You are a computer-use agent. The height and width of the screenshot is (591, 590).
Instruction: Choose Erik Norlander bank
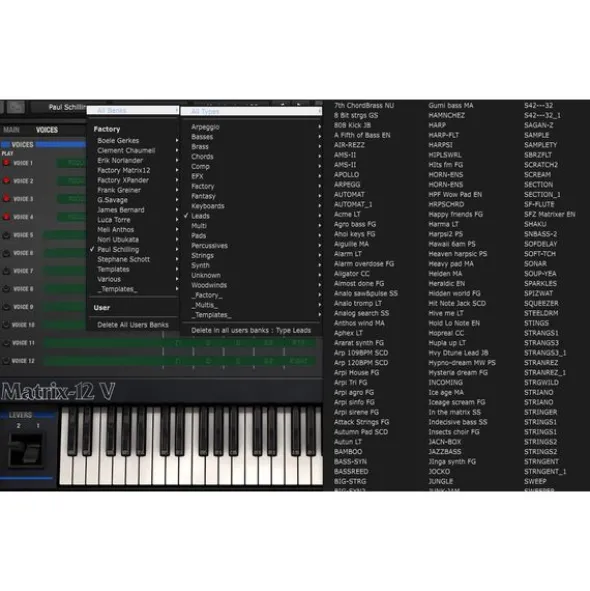[x=133, y=160]
